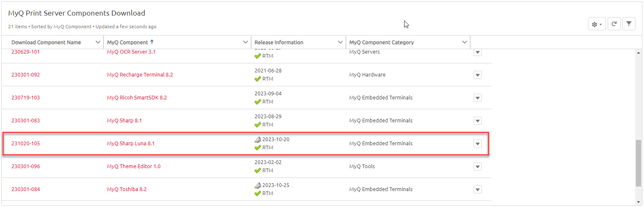Click MyQ Servers category cell
The width and height of the screenshot is (644, 207).
tap(364, 52)
